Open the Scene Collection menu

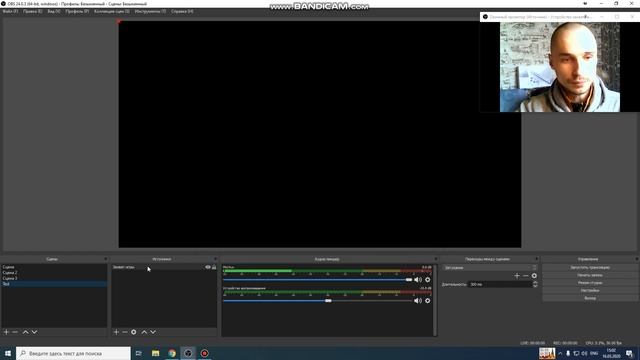(x=112, y=11)
